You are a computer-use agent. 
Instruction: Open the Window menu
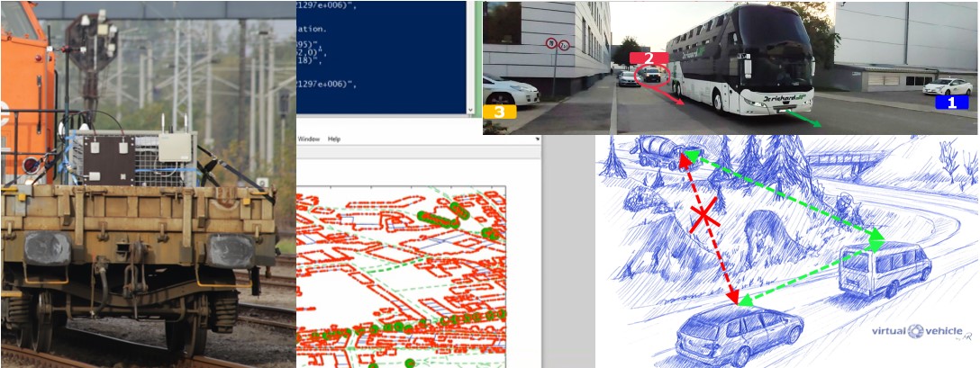click(308, 139)
